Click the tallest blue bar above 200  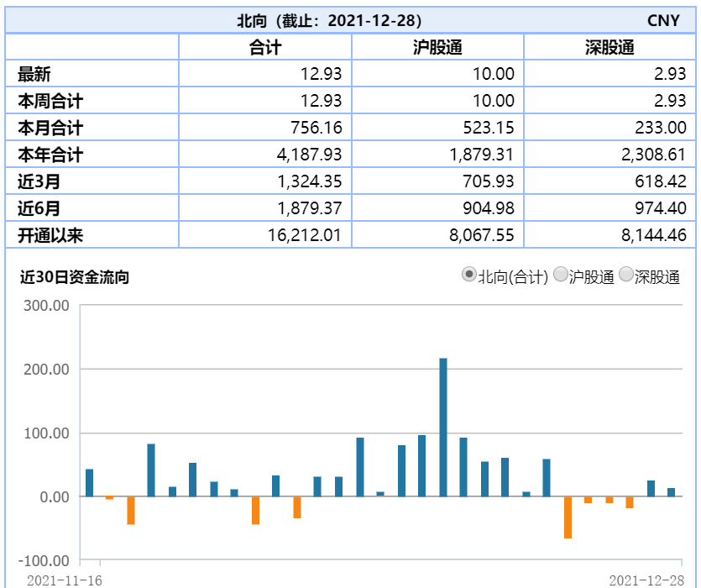coord(443,428)
